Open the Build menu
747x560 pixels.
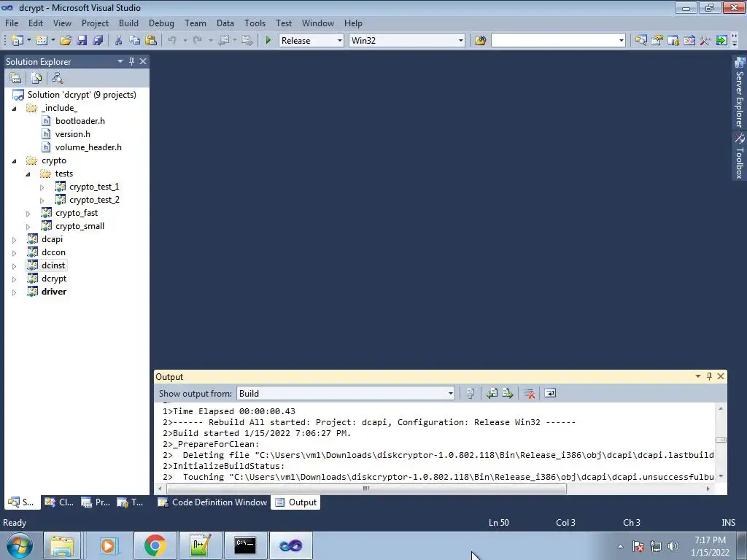point(128,23)
